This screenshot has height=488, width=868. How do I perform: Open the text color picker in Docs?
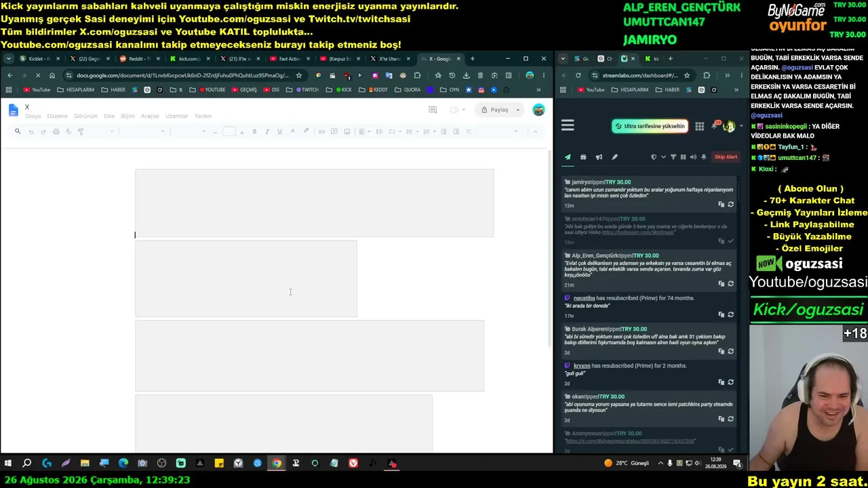click(292, 131)
